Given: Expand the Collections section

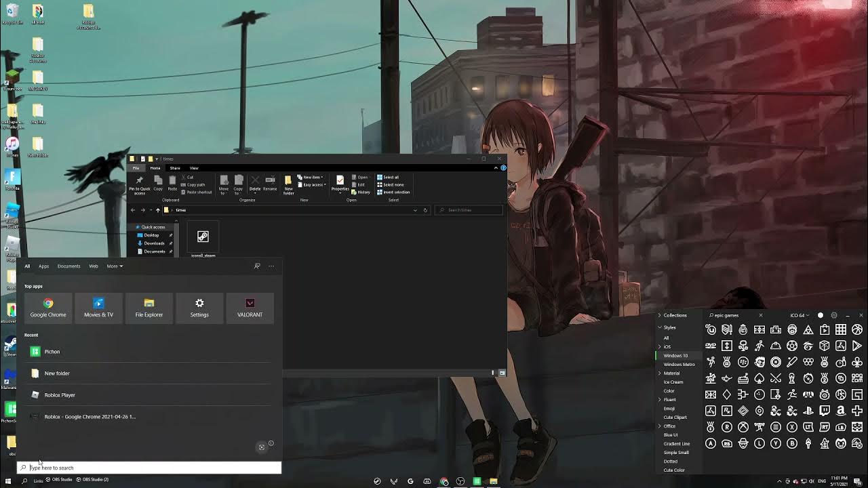Looking at the screenshot, I should 659,315.
